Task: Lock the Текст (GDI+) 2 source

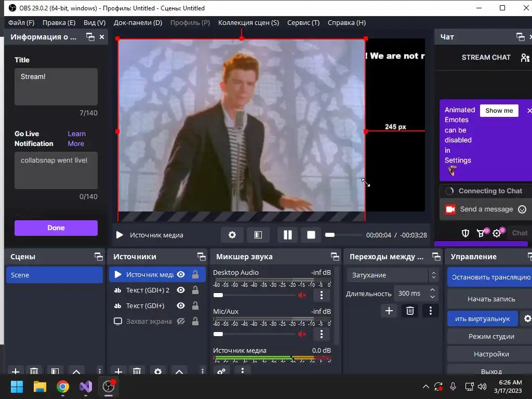Action: tap(195, 290)
